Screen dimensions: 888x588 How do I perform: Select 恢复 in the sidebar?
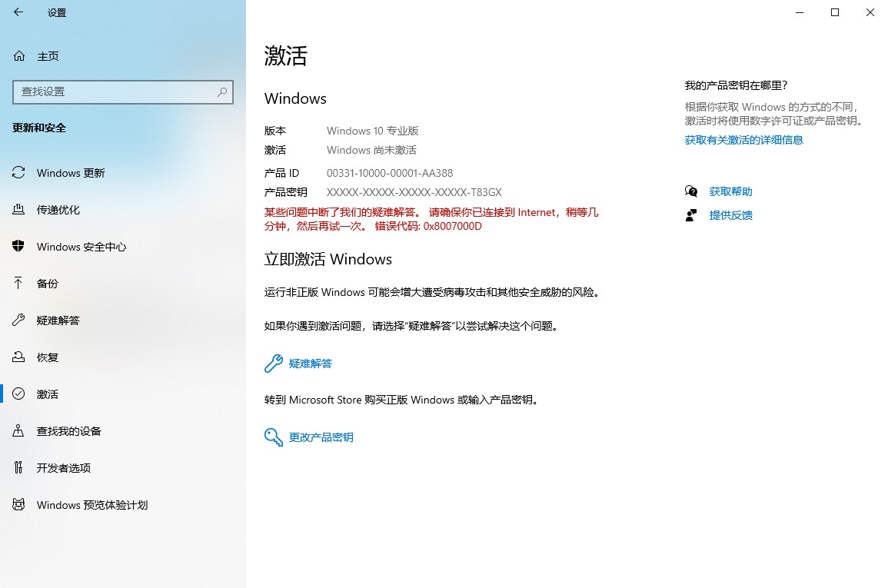pyautogui.click(x=48, y=357)
